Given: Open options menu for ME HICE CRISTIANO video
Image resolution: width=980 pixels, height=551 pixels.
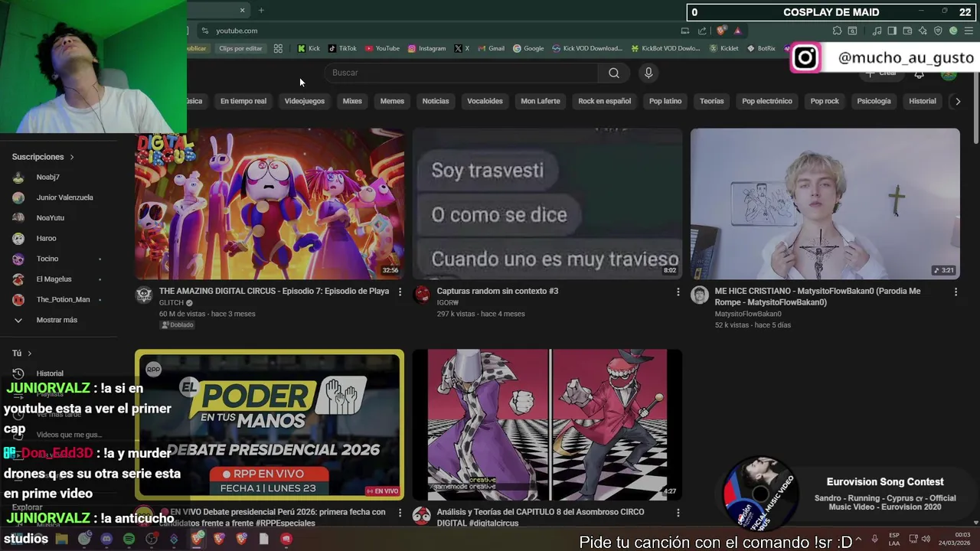Looking at the screenshot, I should pos(955,292).
